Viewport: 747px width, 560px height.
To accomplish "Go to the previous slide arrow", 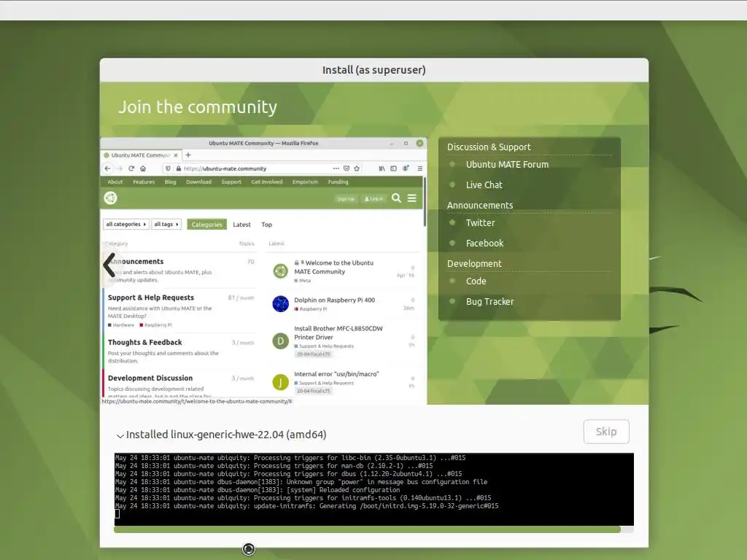I will point(109,265).
